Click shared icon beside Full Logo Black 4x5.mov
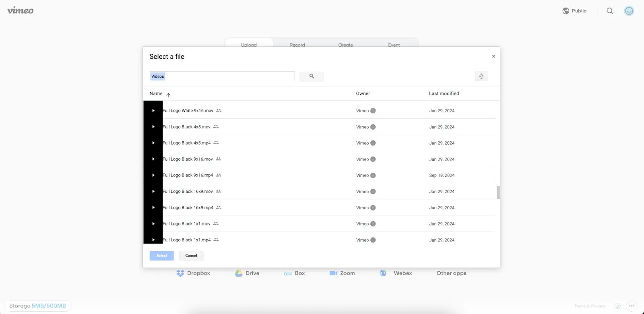Image resolution: width=644 pixels, height=314 pixels. point(216,126)
